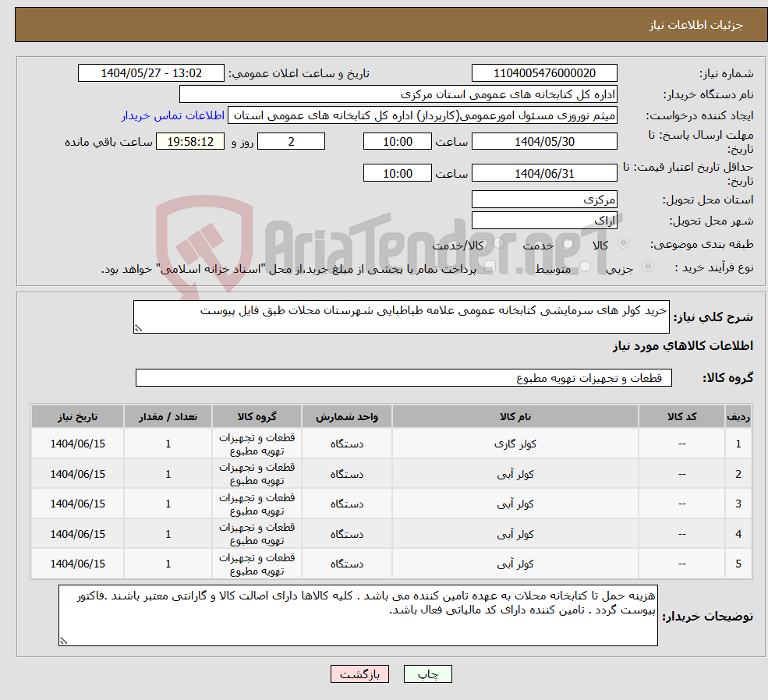
Task: Click the response deadline time 10:00 field
Action: [x=397, y=141]
